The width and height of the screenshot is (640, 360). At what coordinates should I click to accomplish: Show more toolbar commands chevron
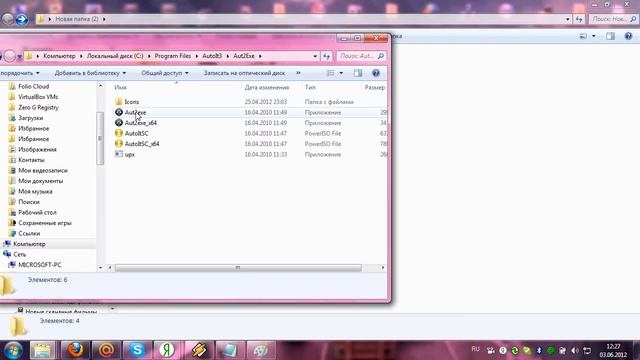[x=298, y=73]
